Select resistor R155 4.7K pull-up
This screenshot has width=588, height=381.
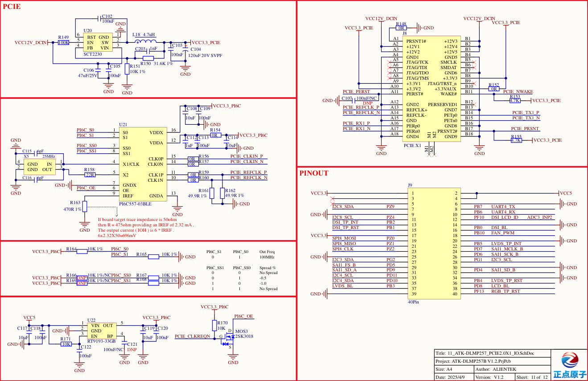[516, 140]
